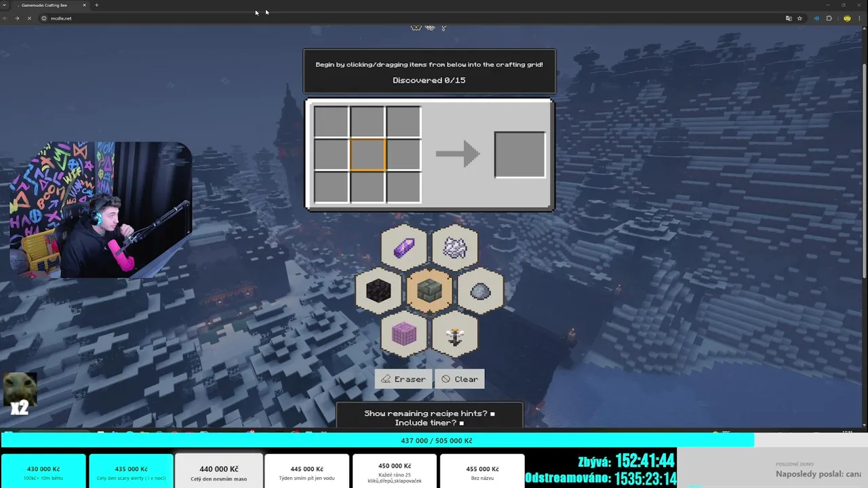Stop loading the page
Viewport: 868px width, 488px height.
coord(29,18)
